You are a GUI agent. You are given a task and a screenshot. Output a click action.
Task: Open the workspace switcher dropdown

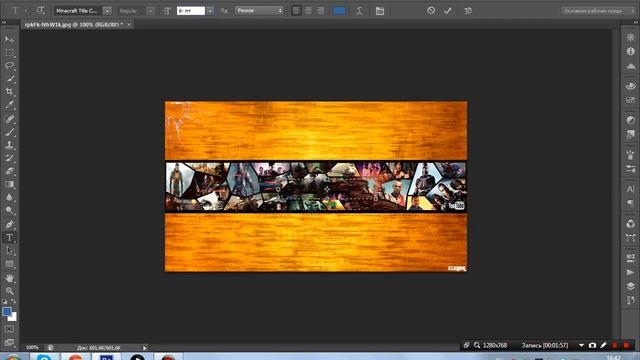[598, 11]
